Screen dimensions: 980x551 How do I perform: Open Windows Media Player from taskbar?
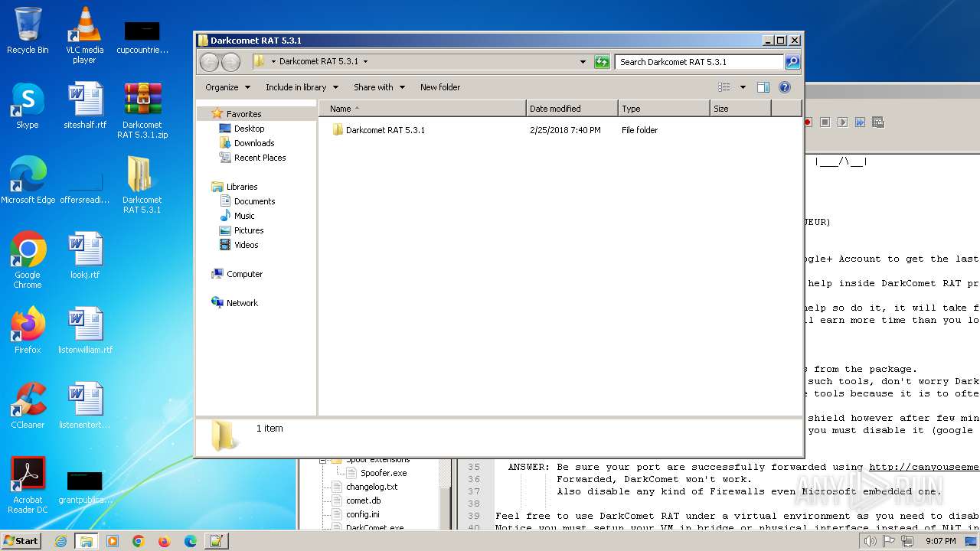(x=113, y=541)
